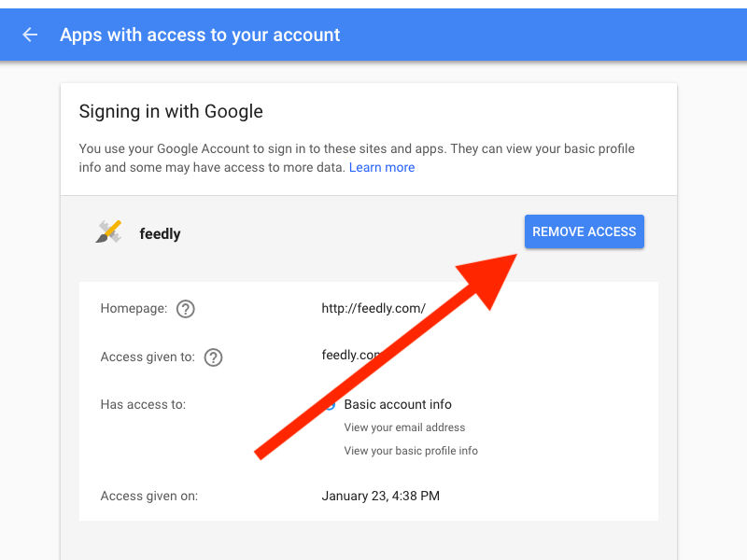
Task: Open help icon next to Homepage
Action: 185,309
